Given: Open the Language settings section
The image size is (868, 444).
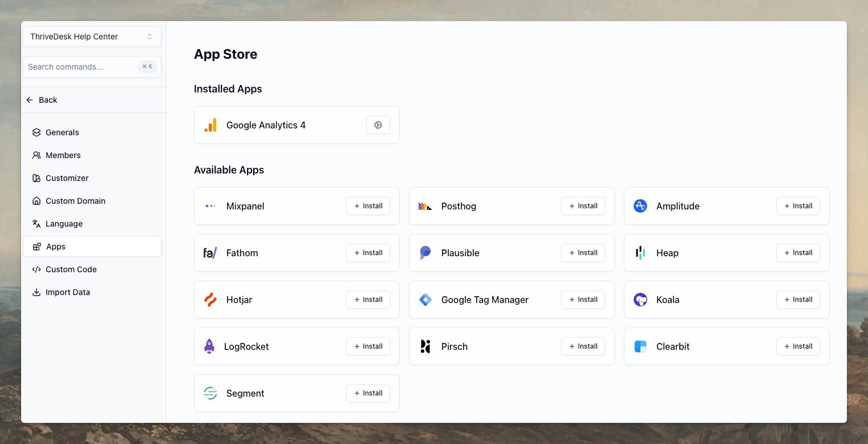Looking at the screenshot, I should pyautogui.click(x=92, y=224).
